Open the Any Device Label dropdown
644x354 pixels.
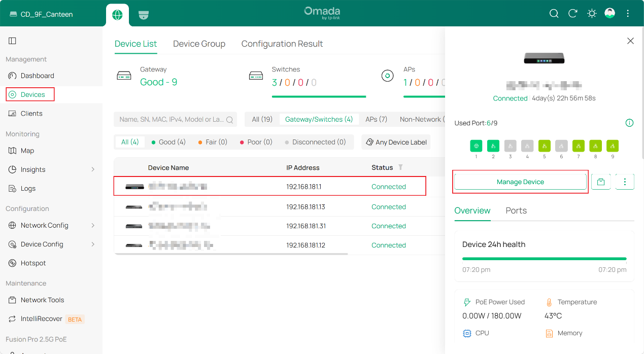(x=396, y=142)
